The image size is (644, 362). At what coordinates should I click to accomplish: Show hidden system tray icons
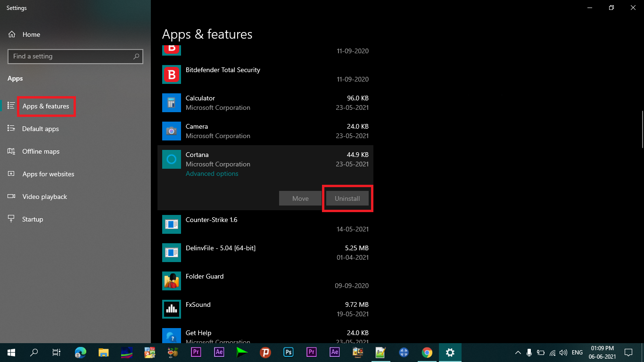[x=518, y=352]
